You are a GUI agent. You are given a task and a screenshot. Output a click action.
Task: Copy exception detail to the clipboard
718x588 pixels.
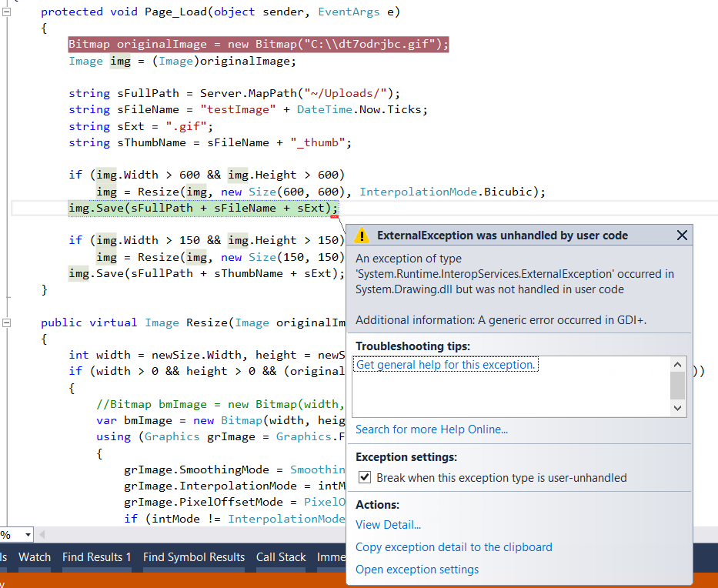[x=454, y=546]
